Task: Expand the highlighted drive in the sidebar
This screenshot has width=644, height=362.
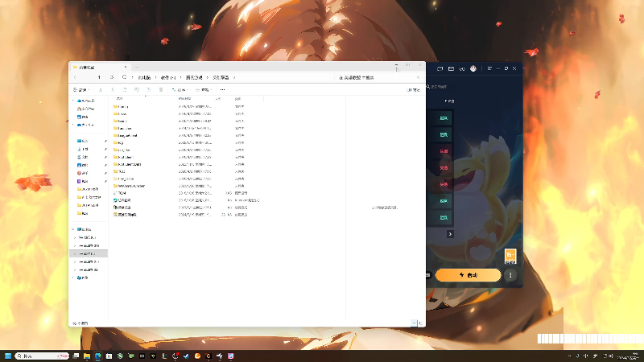Action: (x=75, y=253)
